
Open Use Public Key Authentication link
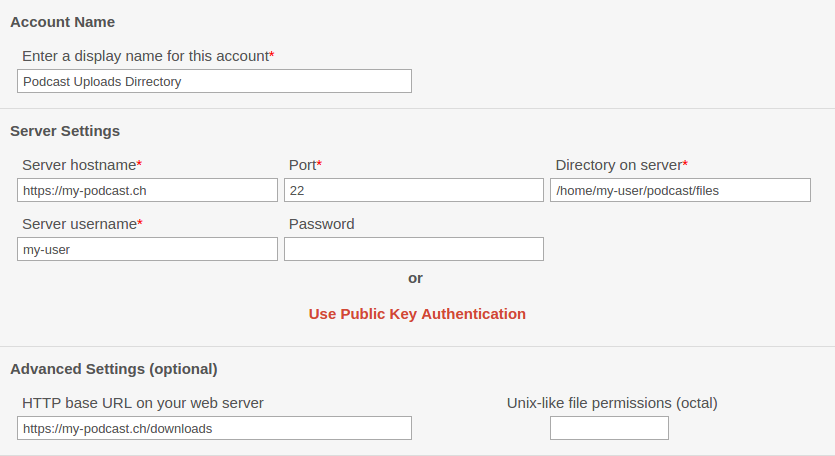417,314
